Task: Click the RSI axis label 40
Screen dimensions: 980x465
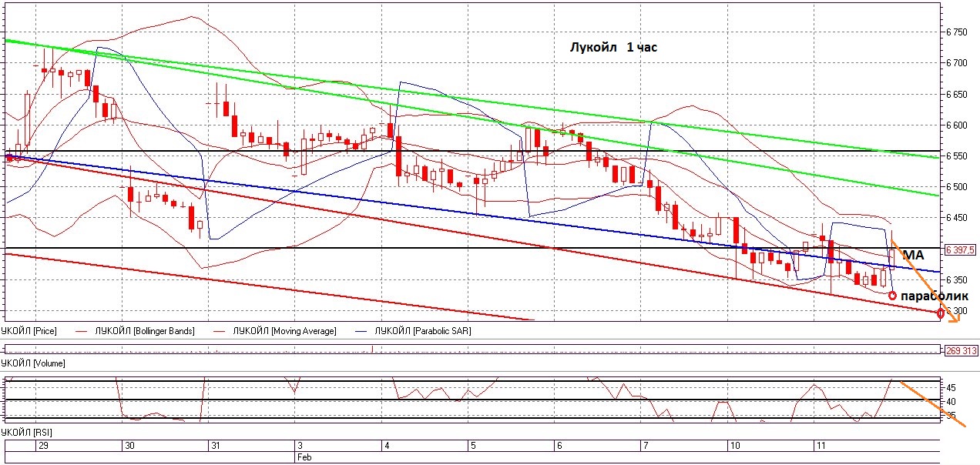Action: coord(951,401)
